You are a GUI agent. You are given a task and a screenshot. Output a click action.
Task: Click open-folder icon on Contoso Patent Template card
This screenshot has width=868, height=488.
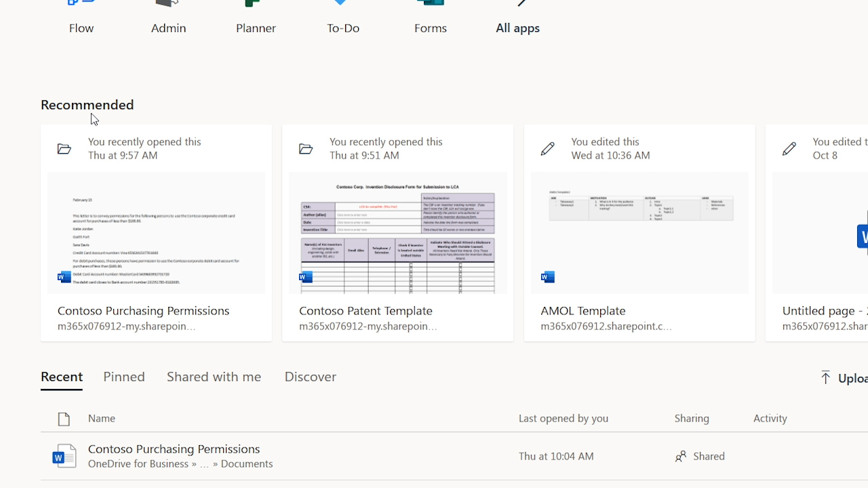click(x=306, y=148)
